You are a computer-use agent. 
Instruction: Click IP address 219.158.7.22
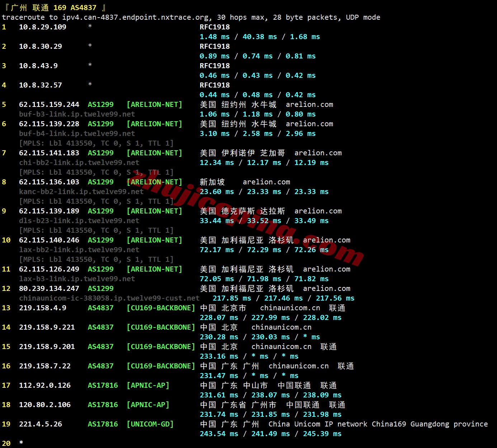pyautogui.click(x=45, y=366)
